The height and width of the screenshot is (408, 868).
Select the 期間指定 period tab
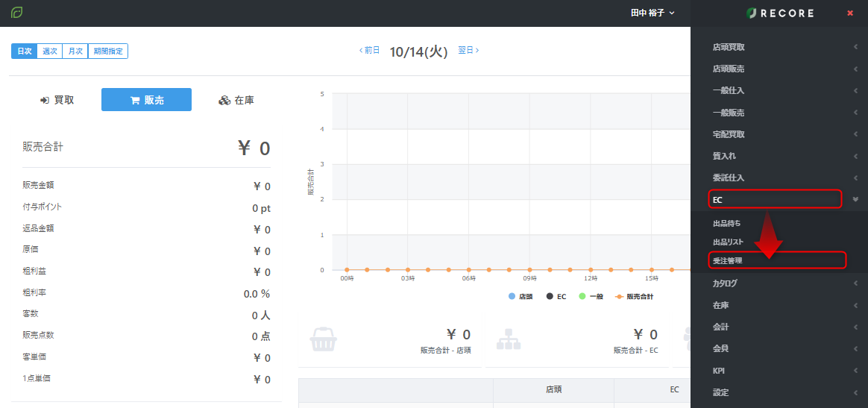(108, 51)
